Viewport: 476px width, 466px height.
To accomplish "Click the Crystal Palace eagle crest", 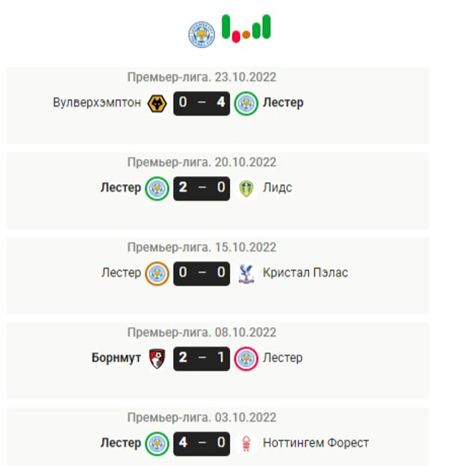I will (x=246, y=274).
